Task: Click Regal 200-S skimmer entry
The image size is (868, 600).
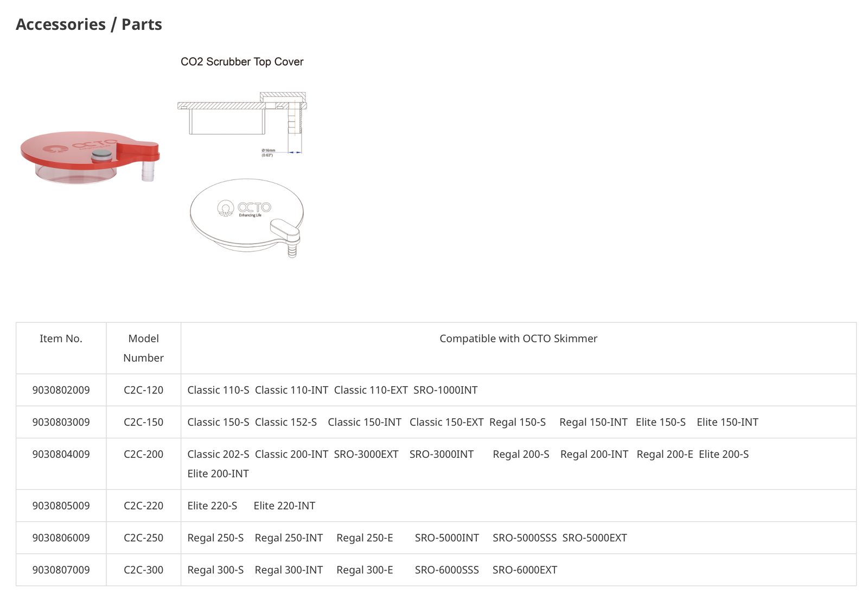Action: tap(521, 454)
